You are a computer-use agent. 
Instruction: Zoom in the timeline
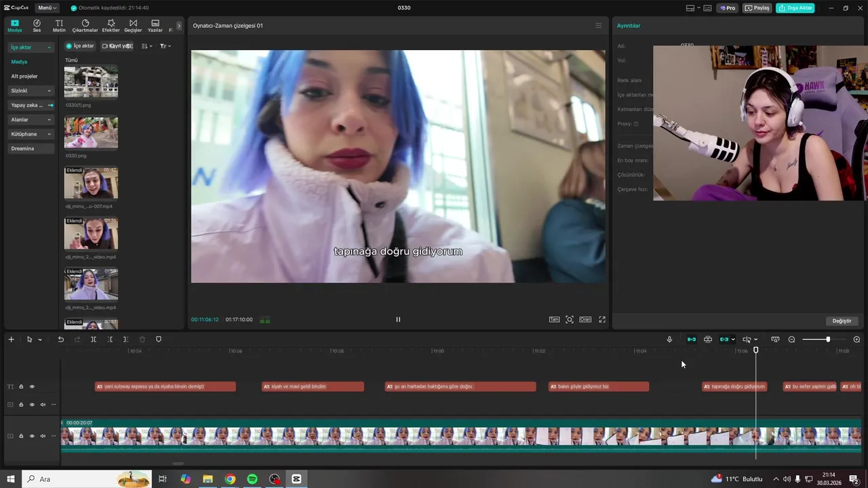point(856,340)
